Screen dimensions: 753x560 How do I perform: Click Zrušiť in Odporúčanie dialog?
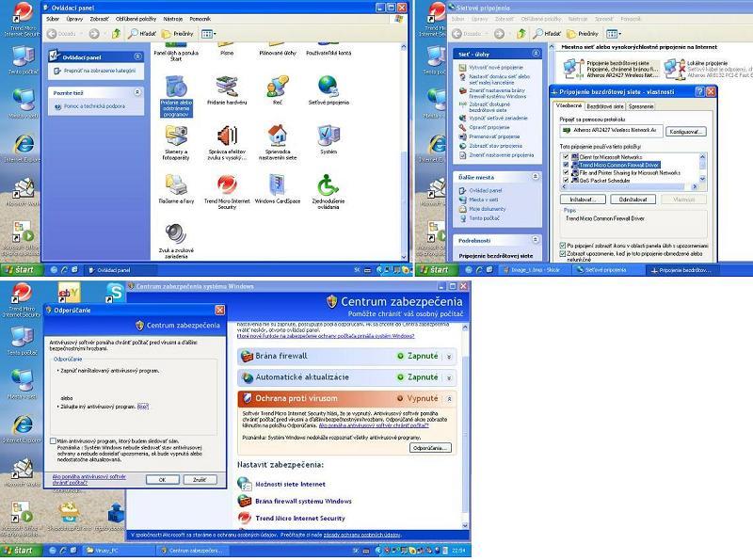200,480
